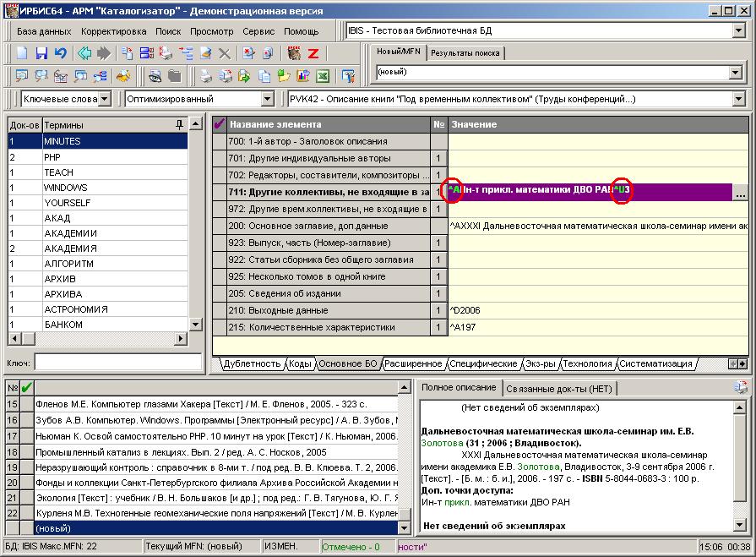Click the two-pages copy icon in lower toolbar
The width and height of the screenshot is (756, 557).
point(264,76)
